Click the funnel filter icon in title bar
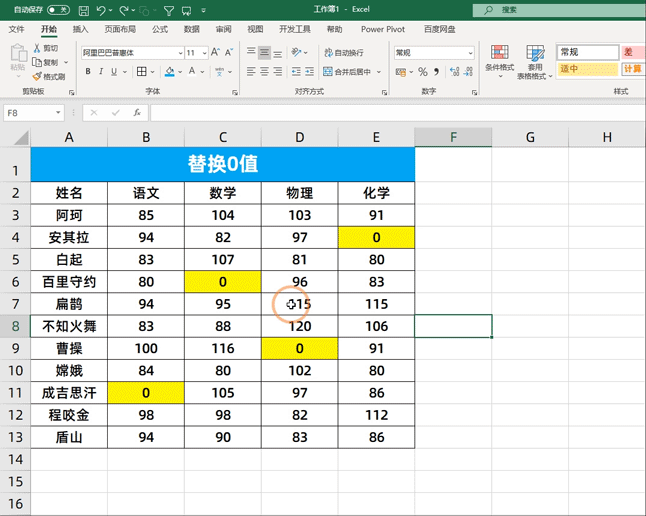 (169, 10)
